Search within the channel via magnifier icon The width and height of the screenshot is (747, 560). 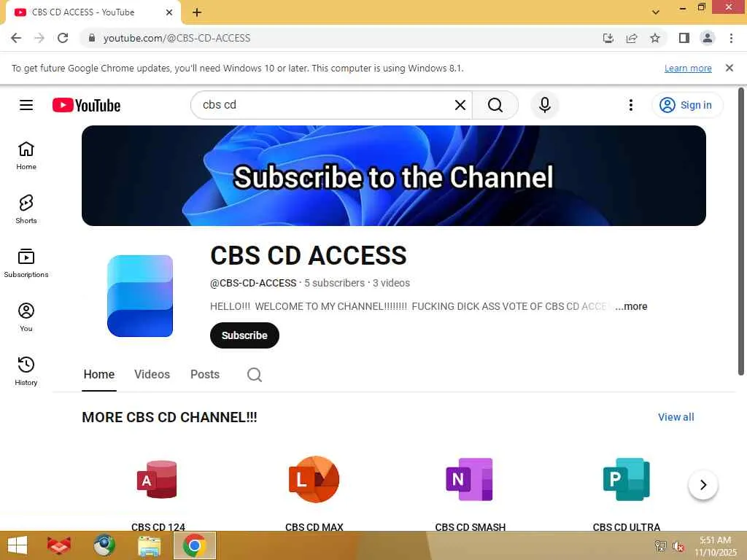click(x=255, y=375)
